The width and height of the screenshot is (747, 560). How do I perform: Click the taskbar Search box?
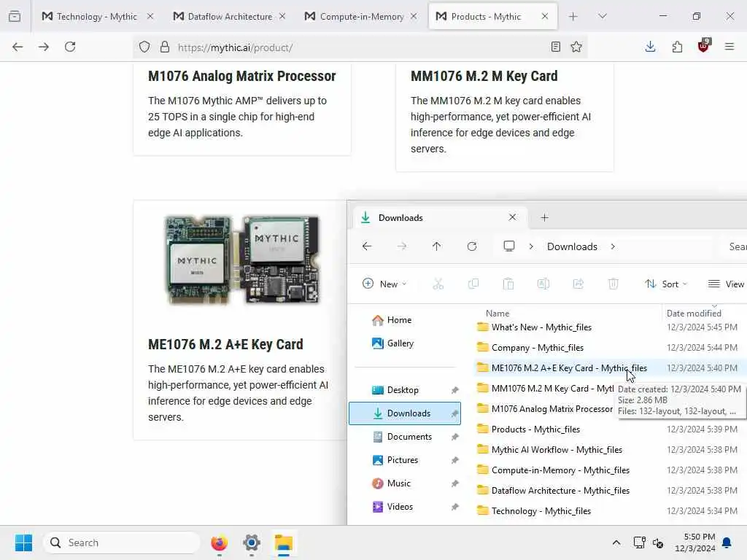[122, 542]
